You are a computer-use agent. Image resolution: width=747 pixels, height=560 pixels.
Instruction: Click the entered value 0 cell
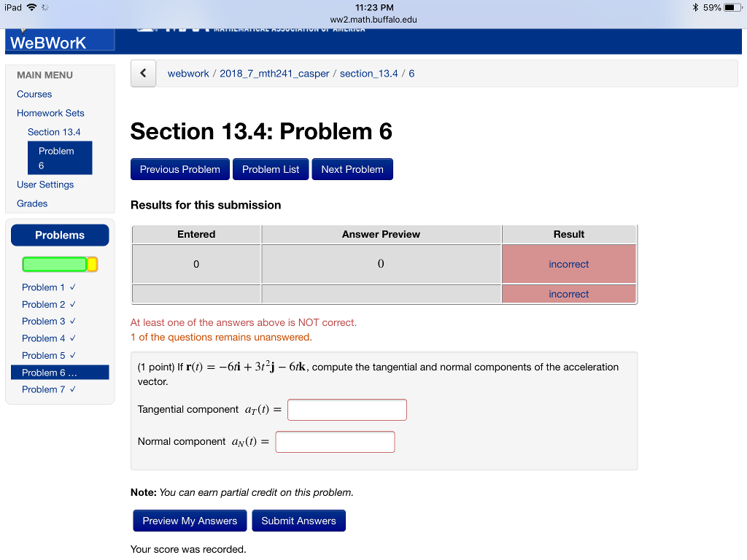pyautogui.click(x=196, y=264)
